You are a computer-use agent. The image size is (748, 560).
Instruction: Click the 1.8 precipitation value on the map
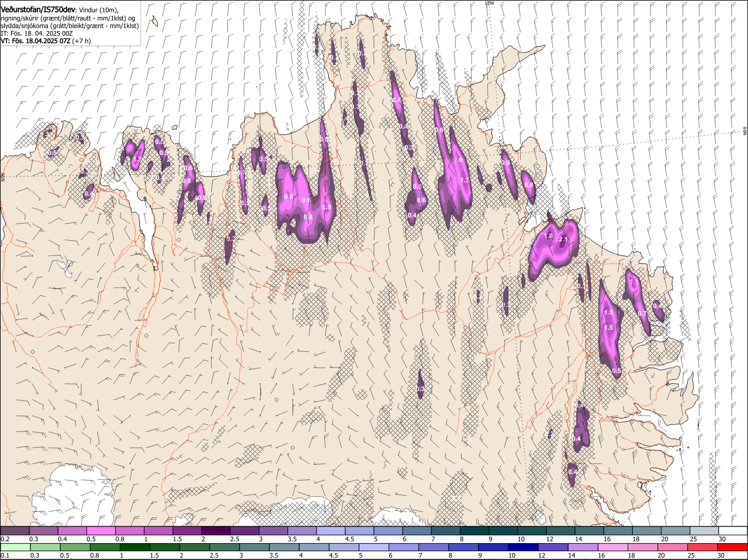548,236
